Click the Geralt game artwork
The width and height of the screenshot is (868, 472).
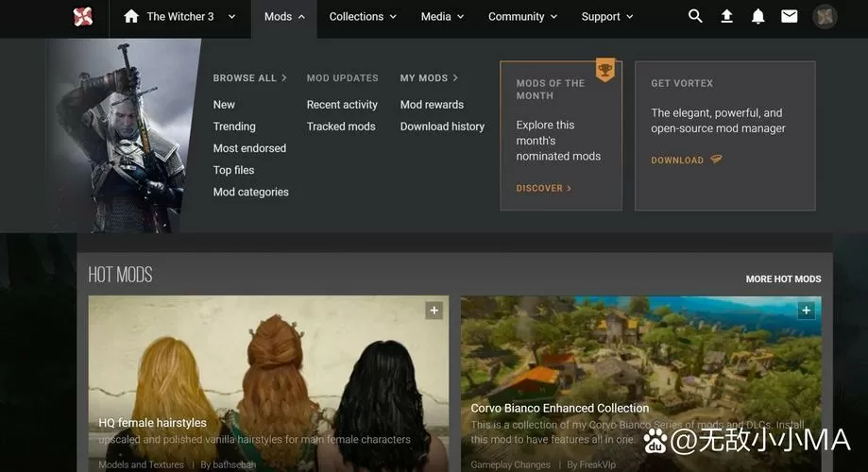pyautogui.click(x=125, y=136)
